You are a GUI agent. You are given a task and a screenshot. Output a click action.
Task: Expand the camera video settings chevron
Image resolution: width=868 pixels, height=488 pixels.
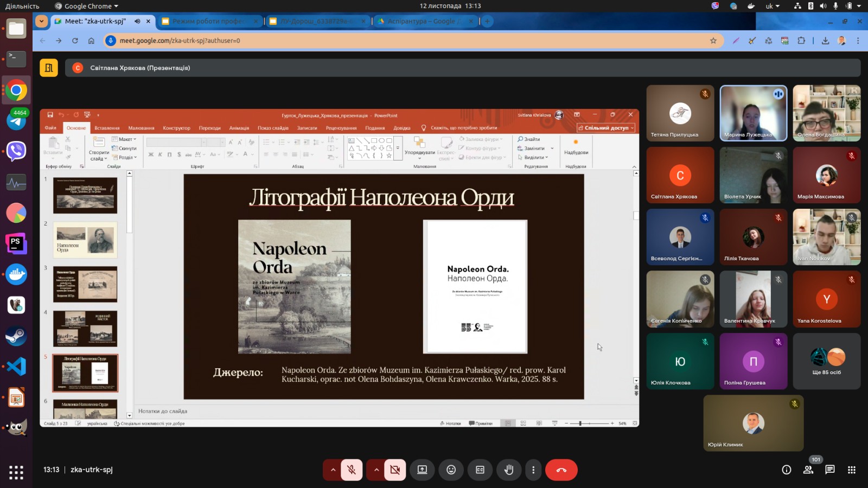[x=376, y=470]
